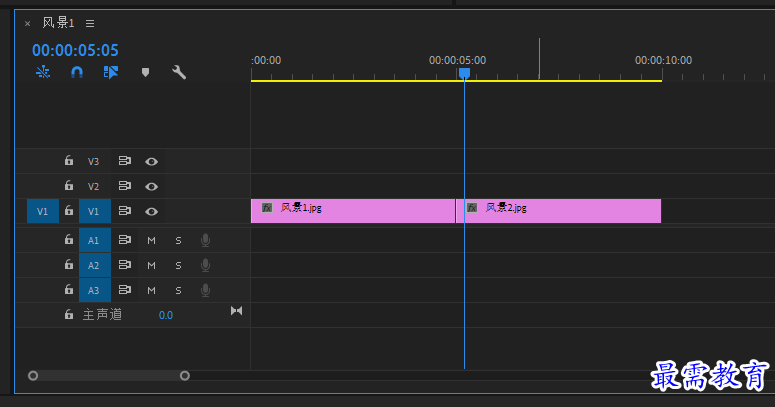Click the horizontal zoom scrollbar bar
Image resolution: width=775 pixels, height=407 pixels.
pyautogui.click(x=109, y=376)
